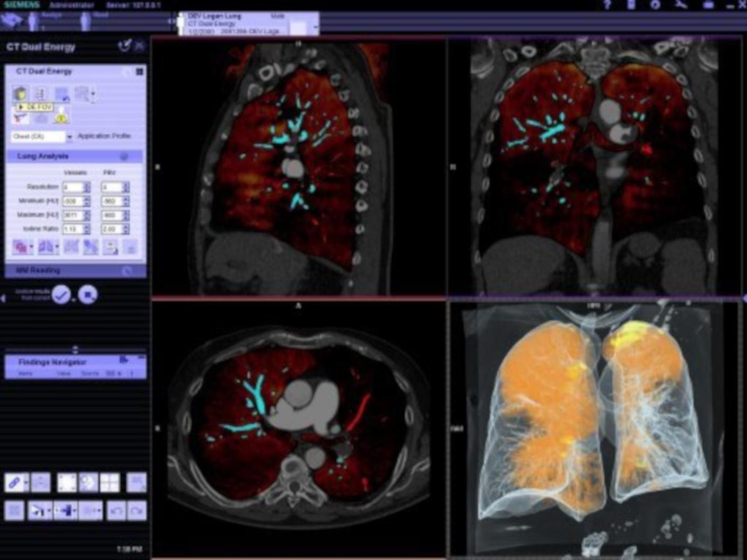
Task: Toggle the compact view grid icon on CT Dual Energy panel
Action: click(x=138, y=72)
